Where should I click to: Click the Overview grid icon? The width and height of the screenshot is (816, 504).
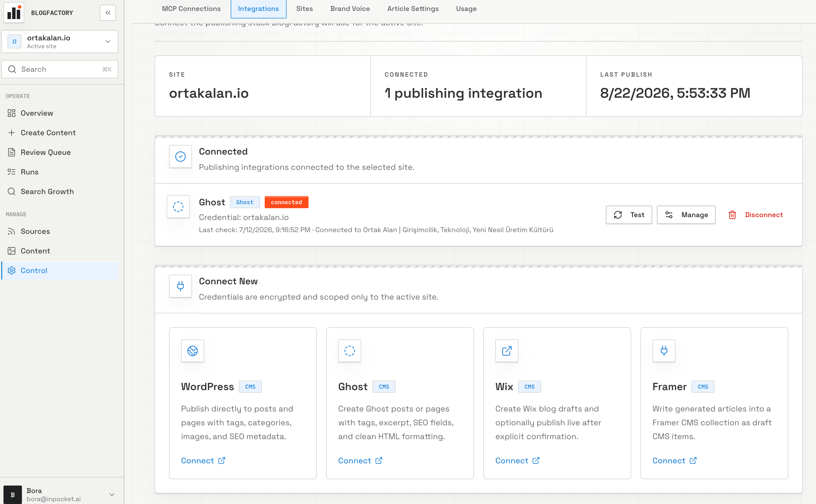click(12, 113)
